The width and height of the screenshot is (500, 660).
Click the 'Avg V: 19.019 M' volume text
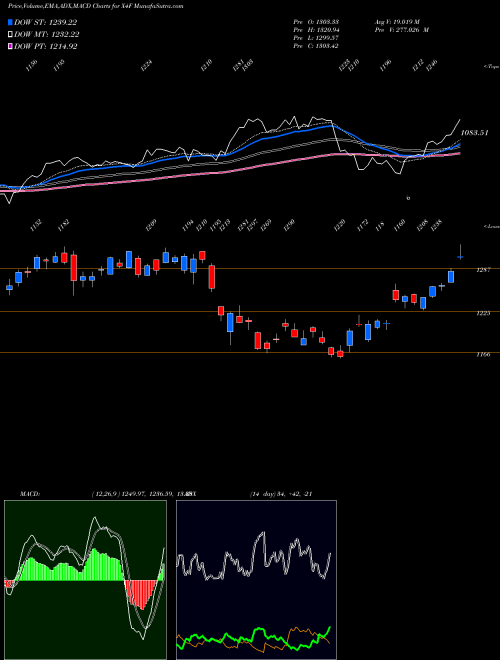396,21
